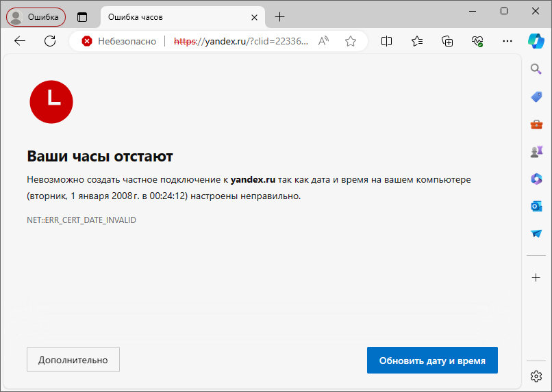The width and height of the screenshot is (552, 392).
Task: Open sidebar Outlook icon
Action: (x=536, y=206)
